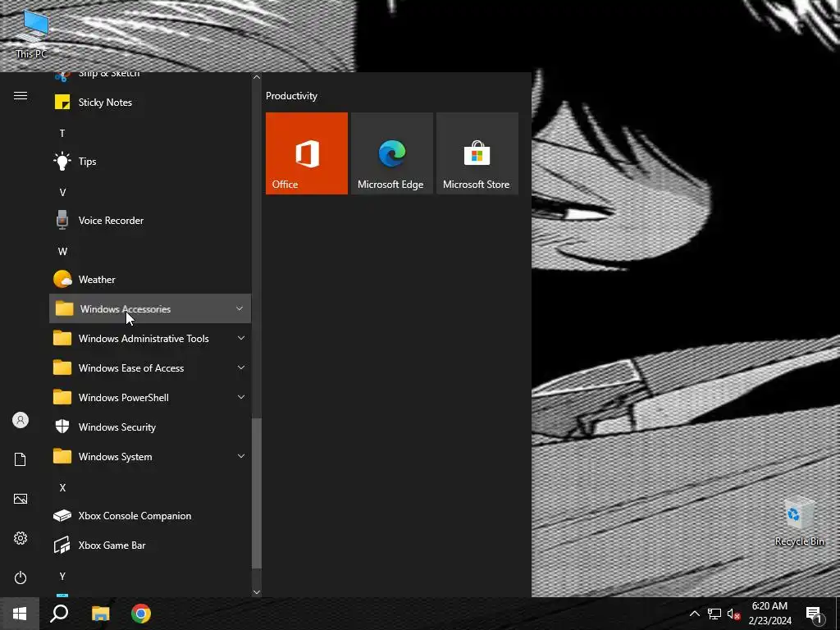Expand Windows Ease of Access folder
840x630 pixels.
(150, 367)
